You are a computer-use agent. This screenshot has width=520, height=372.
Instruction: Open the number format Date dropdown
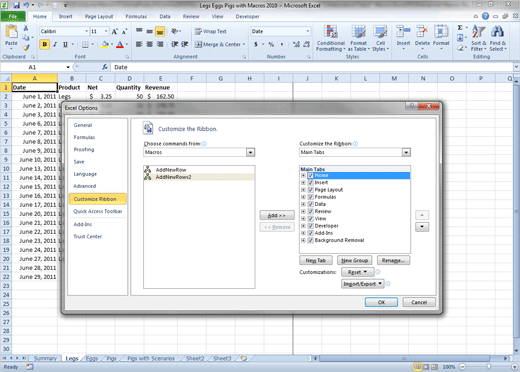308,31
